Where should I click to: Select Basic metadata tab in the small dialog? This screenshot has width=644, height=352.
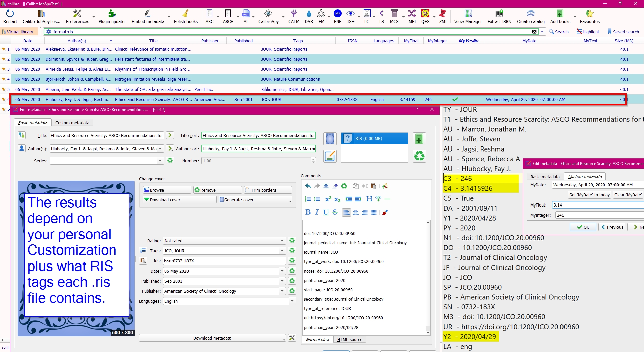coord(545,177)
